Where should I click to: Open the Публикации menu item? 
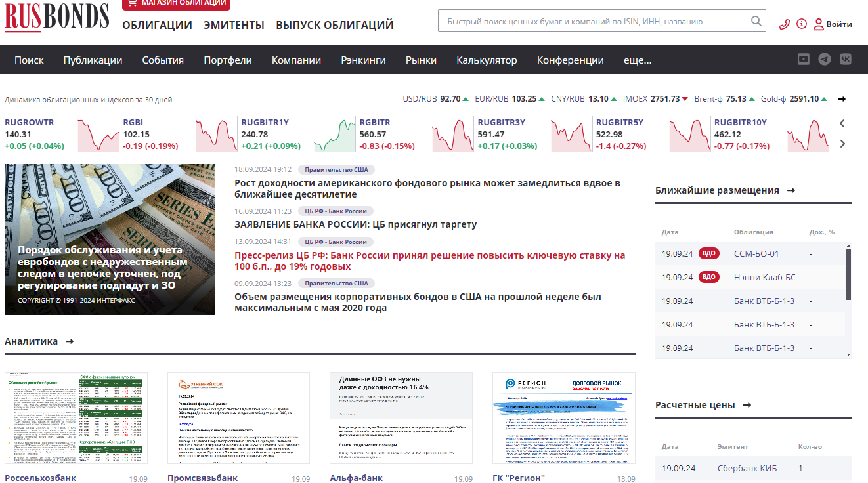[x=93, y=60]
